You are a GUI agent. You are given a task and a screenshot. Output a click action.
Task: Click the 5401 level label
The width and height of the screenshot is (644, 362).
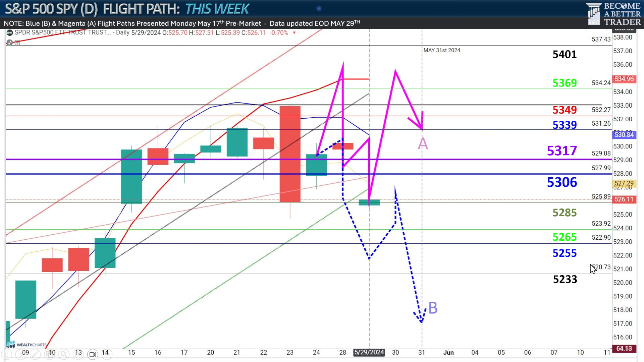pyautogui.click(x=565, y=54)
